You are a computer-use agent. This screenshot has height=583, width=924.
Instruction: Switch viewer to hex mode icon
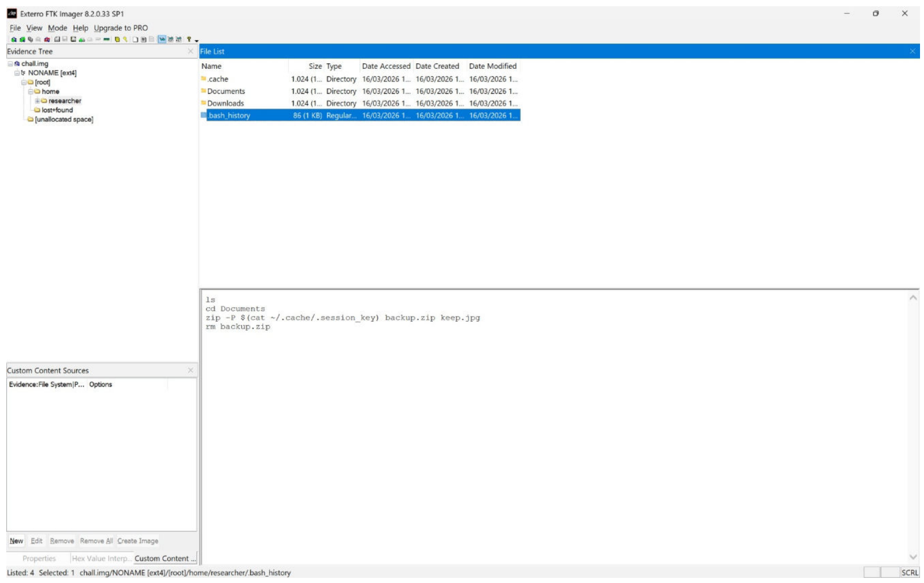(x=179, y=39)
